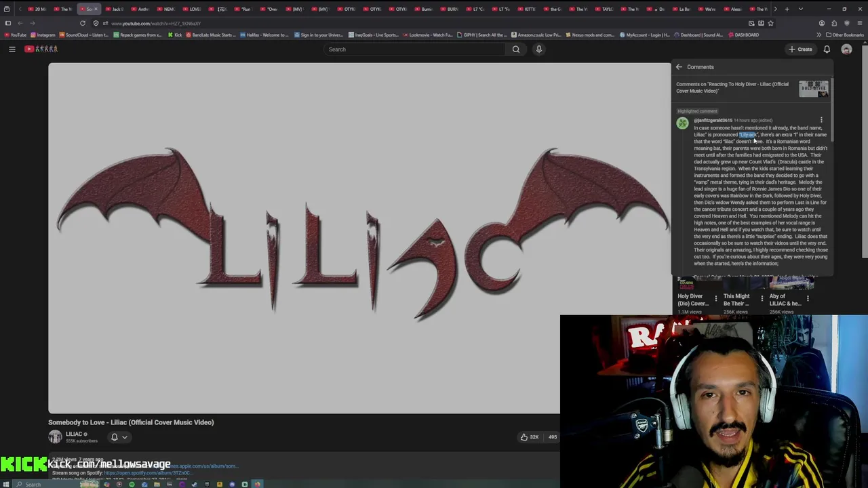Go back from the Comments panel

[679, 67]
